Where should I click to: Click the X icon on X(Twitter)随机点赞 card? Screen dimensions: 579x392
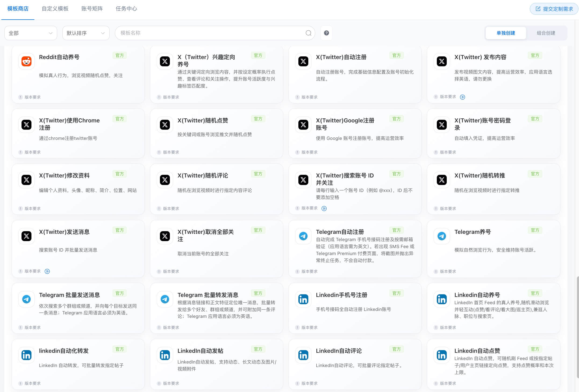165,125
